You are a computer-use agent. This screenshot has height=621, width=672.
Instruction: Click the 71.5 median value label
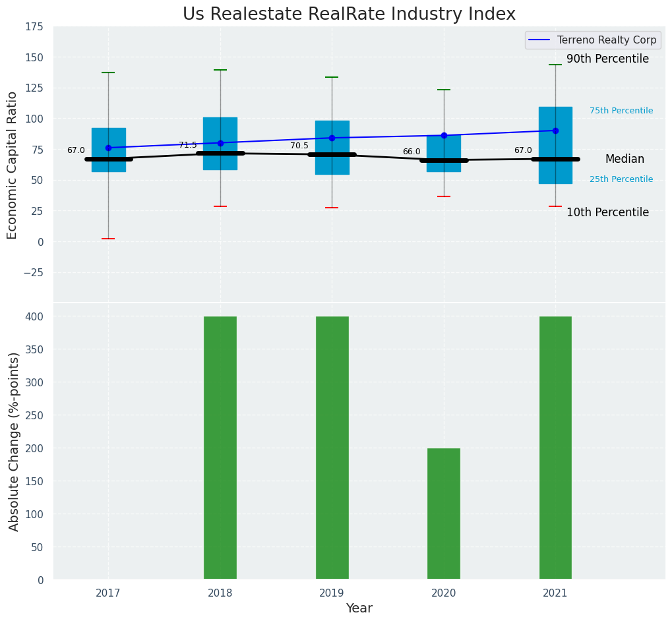click(188, 145)
